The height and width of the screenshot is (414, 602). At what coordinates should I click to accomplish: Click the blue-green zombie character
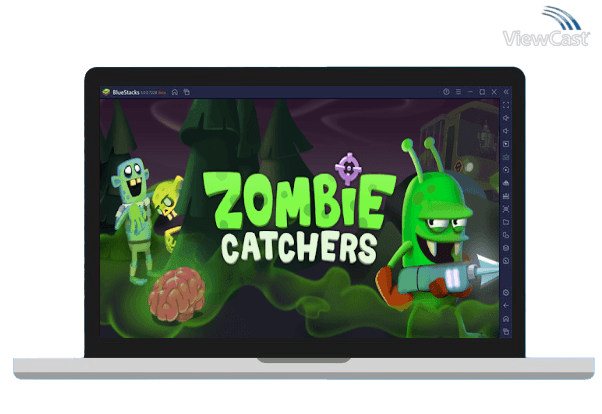coord(132,221)
